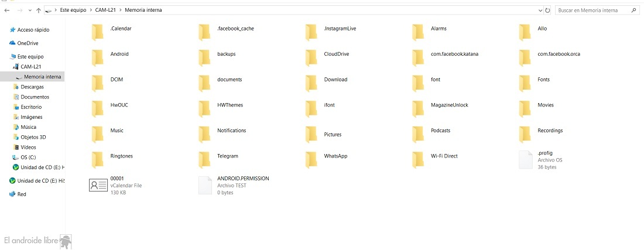The width and height of the screenshot is (644, 250).
Task: Open the .InstagramLive folder icon
Action: pos(311,32)
